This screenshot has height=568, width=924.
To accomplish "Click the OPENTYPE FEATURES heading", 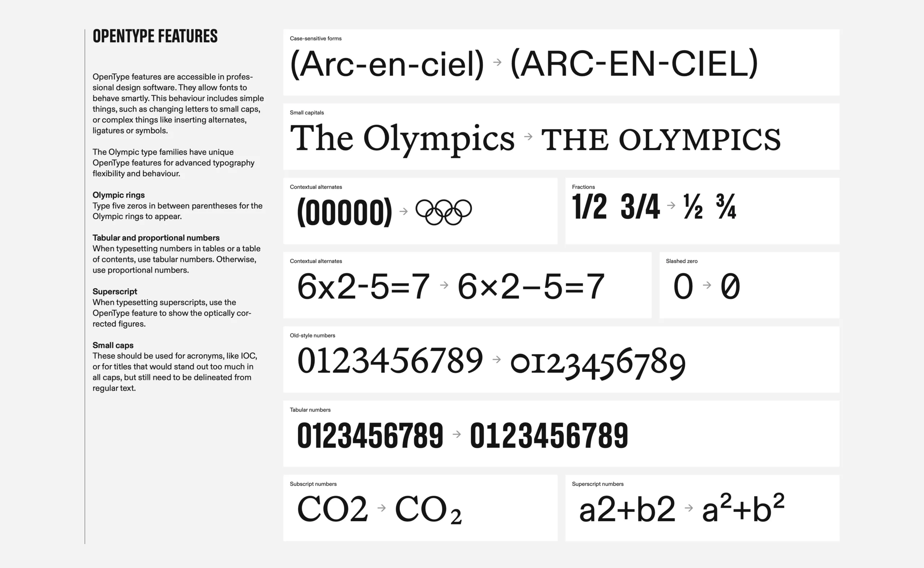I will point(155,36).
